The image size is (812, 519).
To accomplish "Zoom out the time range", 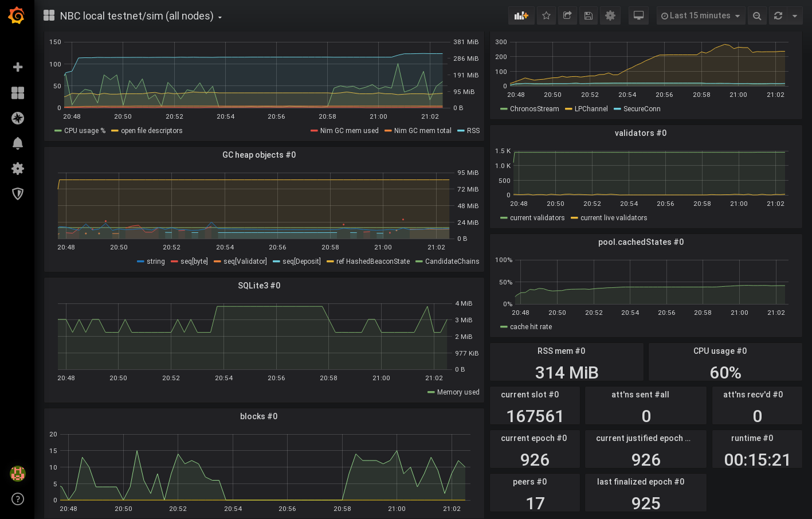I will tap(757, 15).
